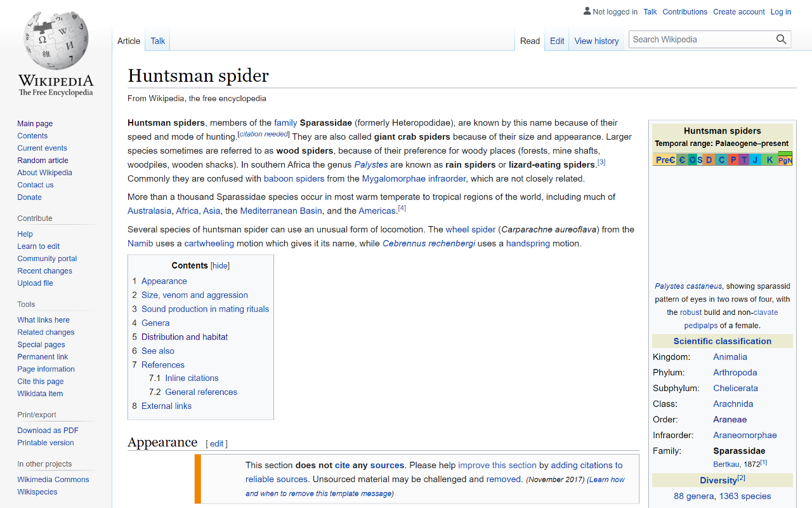Open Size, venom and aggression section
812x508 pixels.
click(194, 295)
